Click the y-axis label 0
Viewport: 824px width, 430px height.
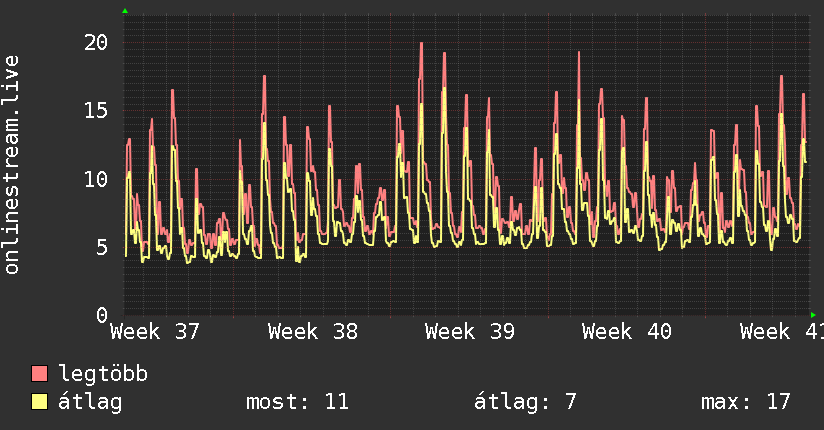point(102,315)
